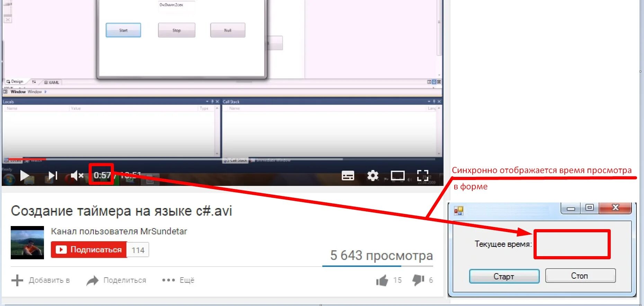Click the 'Текущее время:' label
Screen dimensions: 644x306
coord(503,244)
